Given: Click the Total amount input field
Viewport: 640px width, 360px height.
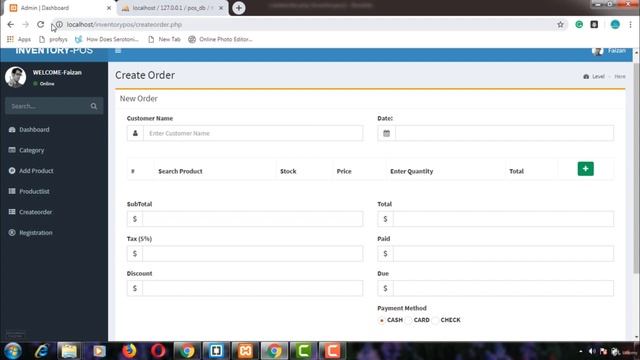Looking at the screenshot, I should 503,219.
